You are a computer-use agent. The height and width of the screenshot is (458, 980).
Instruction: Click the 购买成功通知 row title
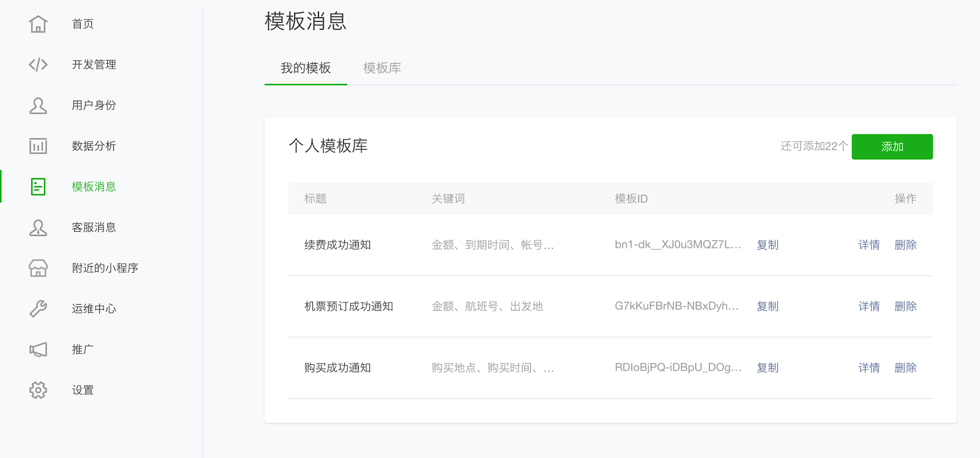[337, 368]
